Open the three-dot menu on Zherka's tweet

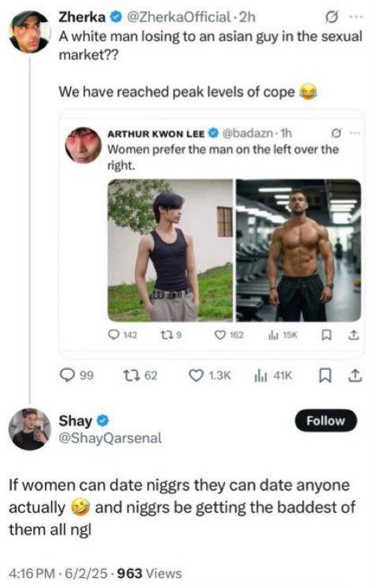356,17
